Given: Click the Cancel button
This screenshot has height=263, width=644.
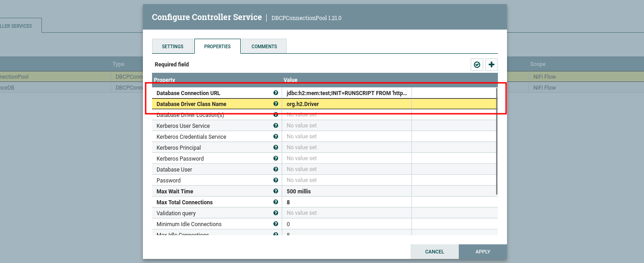Looking at the screenshot, I should click(435, 252).
